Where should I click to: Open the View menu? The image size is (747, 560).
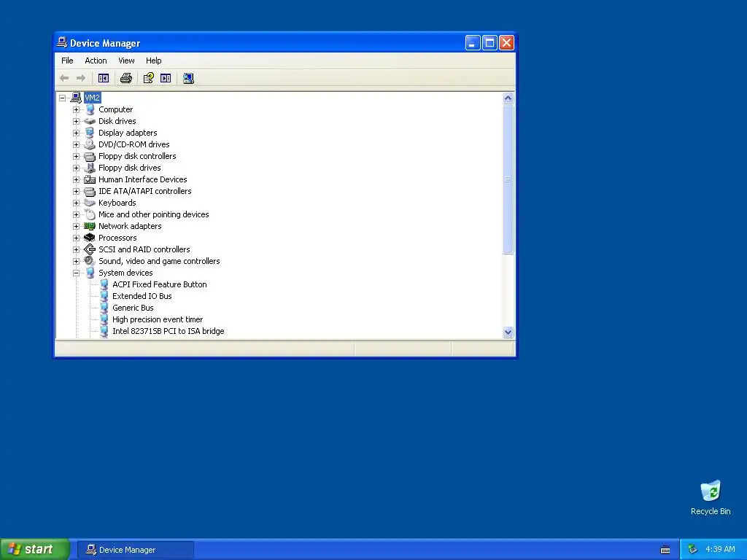[x=126, y=61]
